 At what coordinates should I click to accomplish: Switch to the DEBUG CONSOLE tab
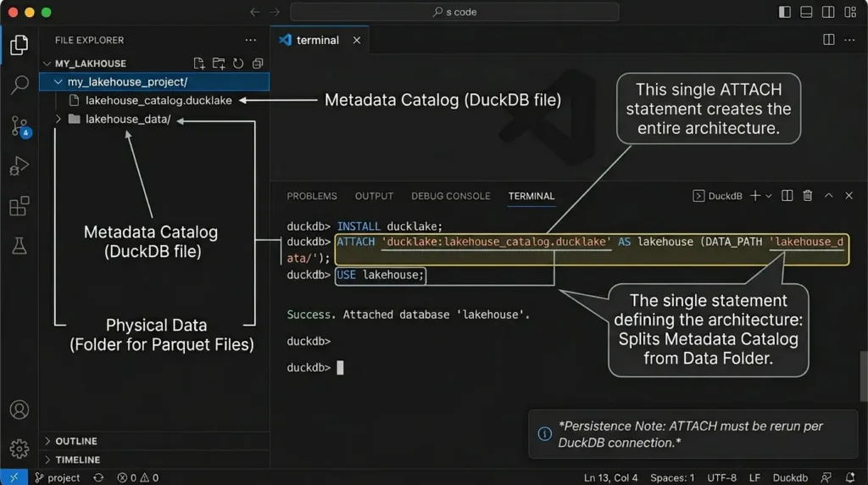pyautogui.click(x=451, y=196)
